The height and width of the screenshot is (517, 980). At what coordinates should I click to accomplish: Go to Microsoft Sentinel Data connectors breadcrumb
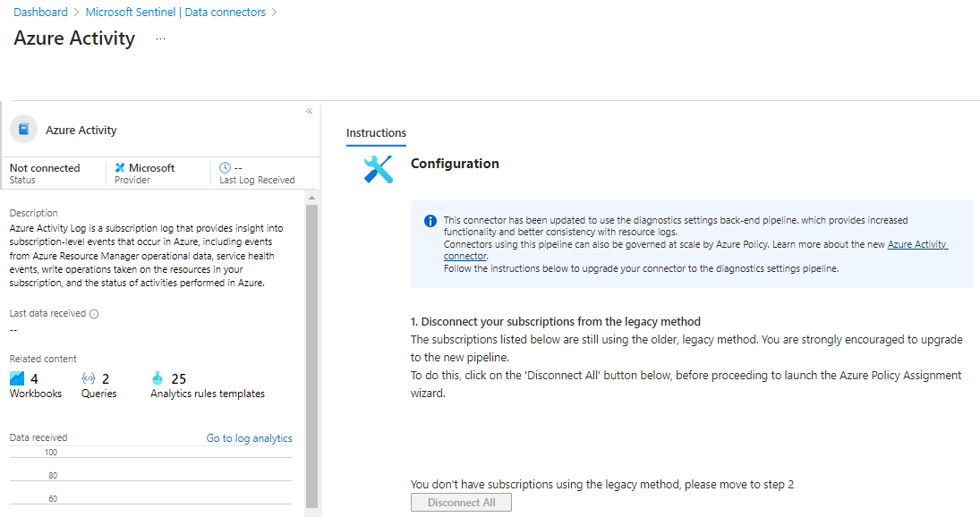[175, 13]
